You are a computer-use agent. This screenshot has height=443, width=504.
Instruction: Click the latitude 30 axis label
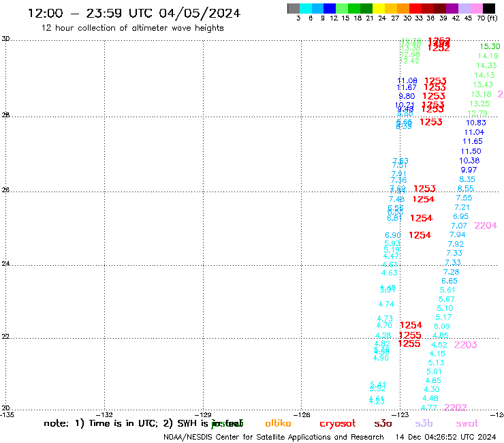tap(5, 39)
